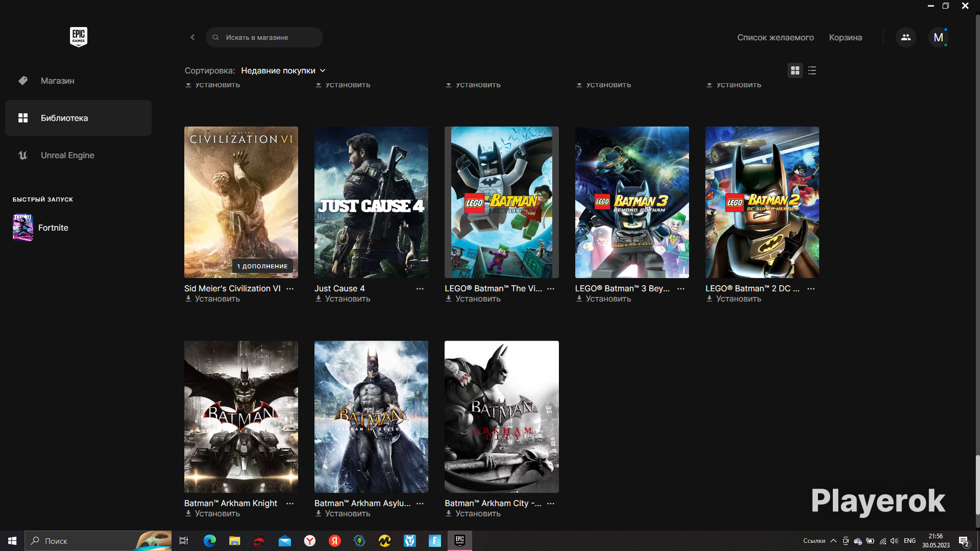Open LEGO Batman The Videogame cover art
The width and height of the screenshot is (980, 551).
[x=502, y=202]
